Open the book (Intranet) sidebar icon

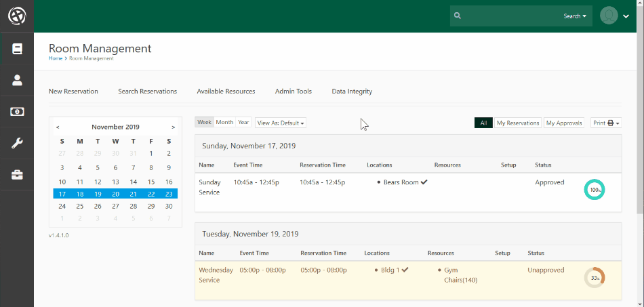17,49
